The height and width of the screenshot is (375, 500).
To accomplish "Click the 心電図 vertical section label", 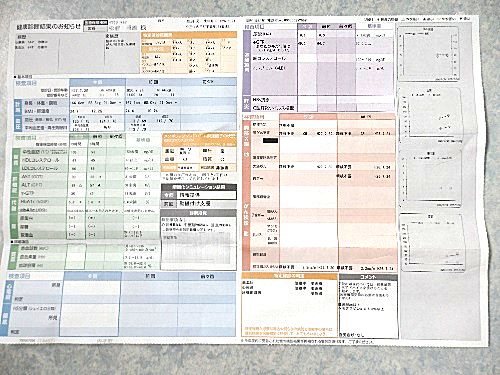I will (8, 291).
